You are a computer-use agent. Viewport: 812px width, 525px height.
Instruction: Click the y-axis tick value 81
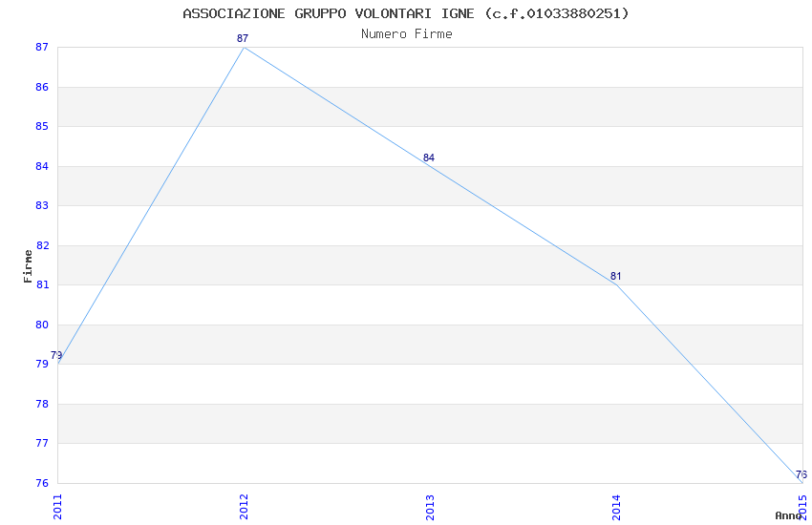42,285
